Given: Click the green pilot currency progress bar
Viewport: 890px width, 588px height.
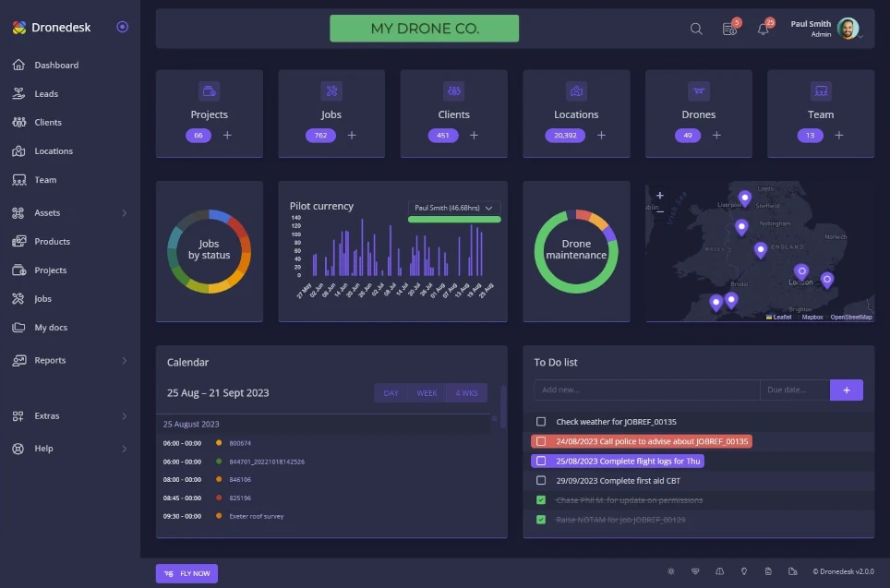Looking at the screenshot, I should coord(454,219).
